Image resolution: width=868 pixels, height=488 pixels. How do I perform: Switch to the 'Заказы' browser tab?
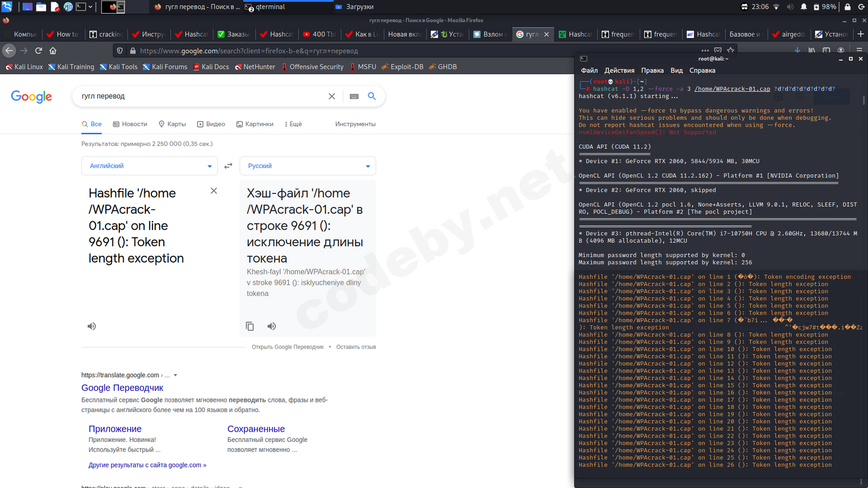click(x=233, y=34)
